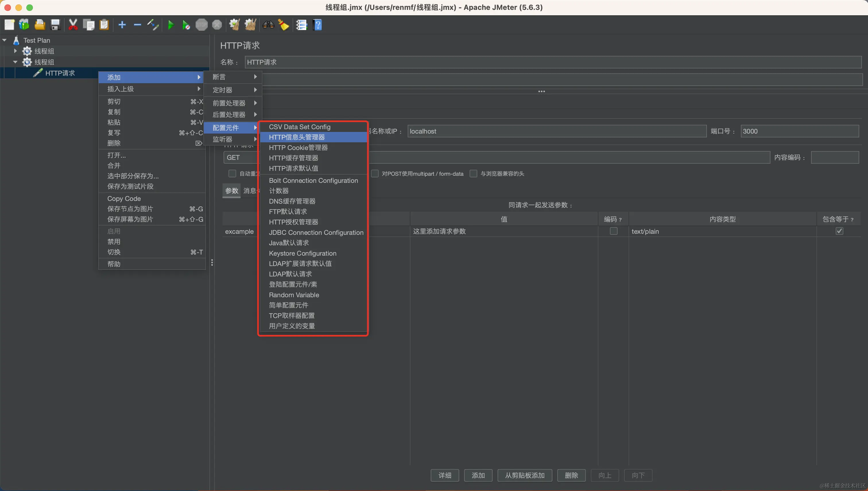Expand the 断言 submenu
The width and height of the screenshot is (868, 491).
coord(232,77)
